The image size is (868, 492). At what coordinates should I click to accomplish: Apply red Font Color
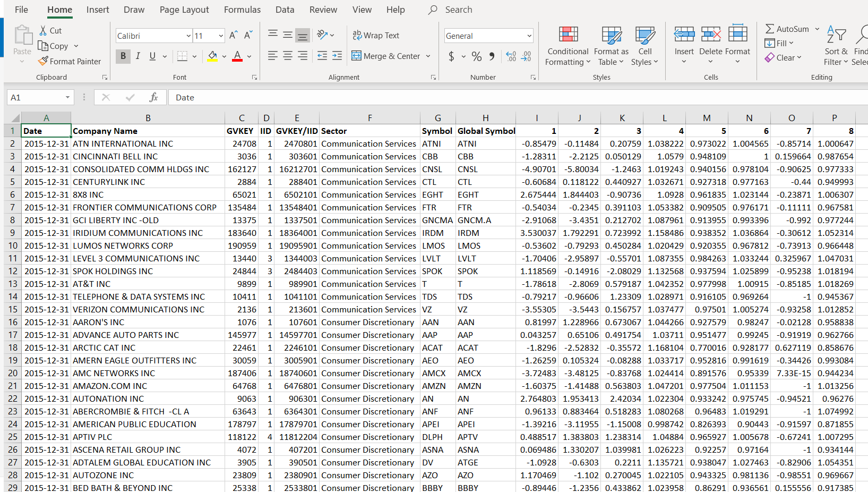pyautogui.click(x=237, y=56)
